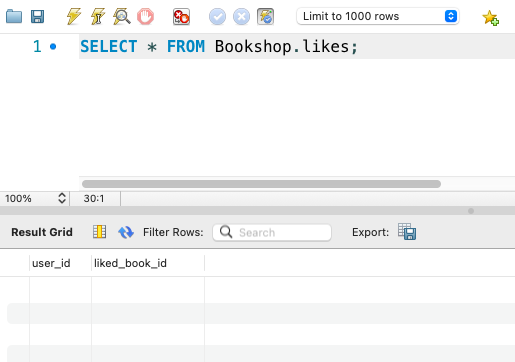Focus the Filter Rows search field

coord(272,232)
